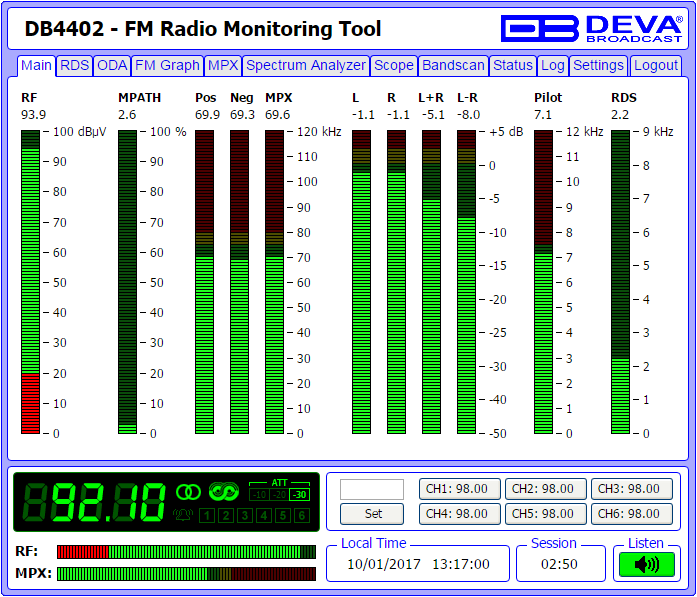This screenshot has height=597, width=697.
Task: Tune to preset CH1: 98.00
Action: pyautogui.click(x=460, y=489)
